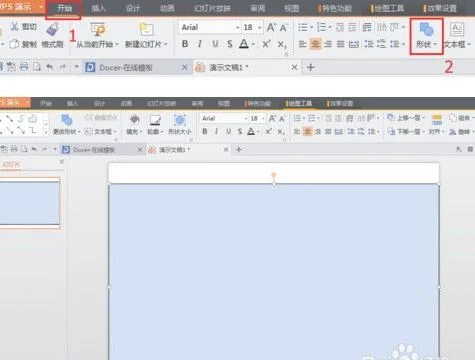
Task: Toggle center alignment in upper ribbon
Action: point(315,44)
